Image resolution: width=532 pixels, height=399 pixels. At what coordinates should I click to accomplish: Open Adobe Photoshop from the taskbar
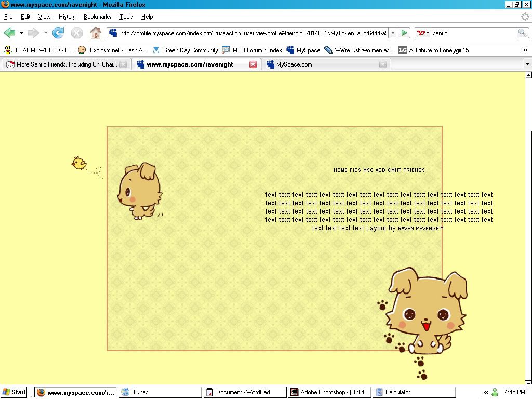(329, 392)
